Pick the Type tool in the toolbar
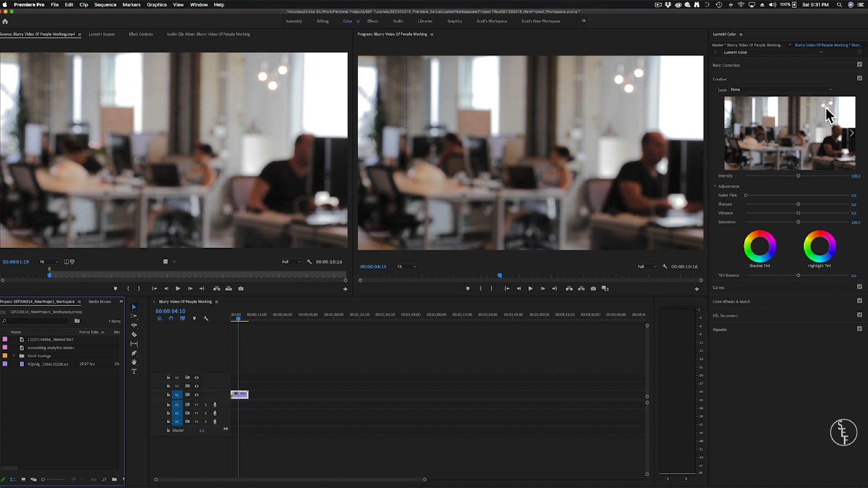The image size is (868, 488). [134, 372]
